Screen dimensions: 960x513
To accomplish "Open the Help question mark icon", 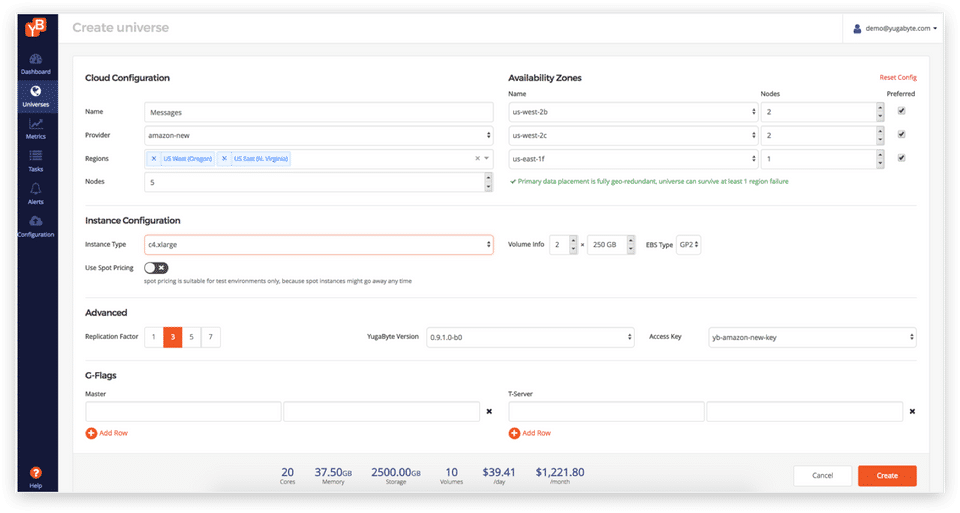I will [35, 472].
